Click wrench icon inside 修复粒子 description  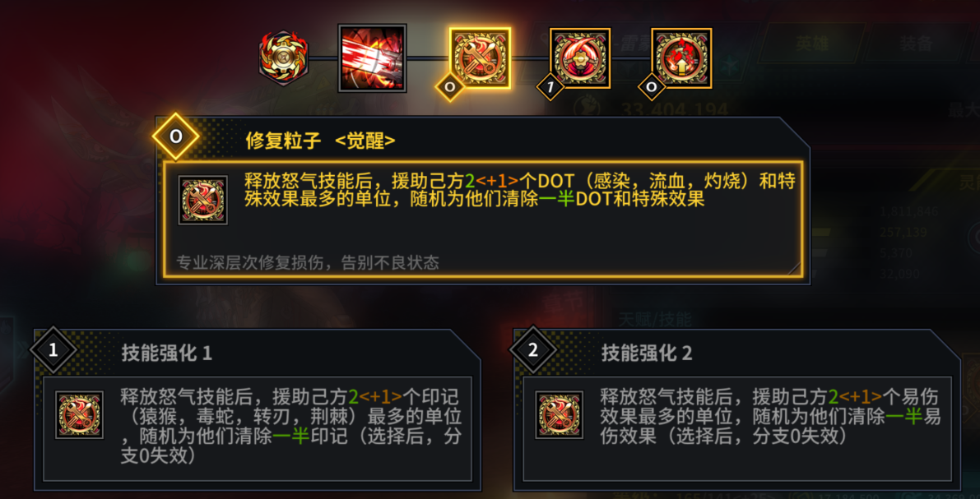(203, 200)
